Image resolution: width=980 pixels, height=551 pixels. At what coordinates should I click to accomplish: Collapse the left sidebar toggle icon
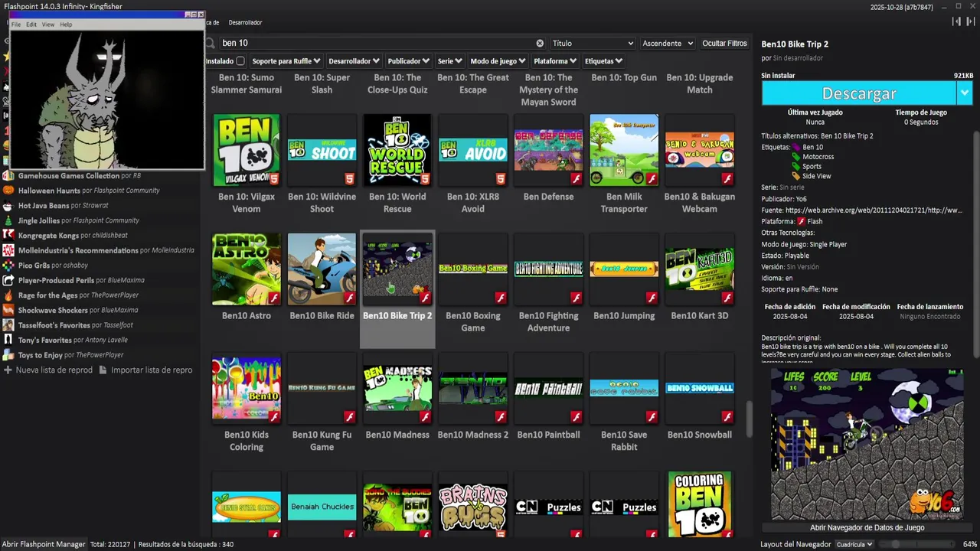click(956, 21)
